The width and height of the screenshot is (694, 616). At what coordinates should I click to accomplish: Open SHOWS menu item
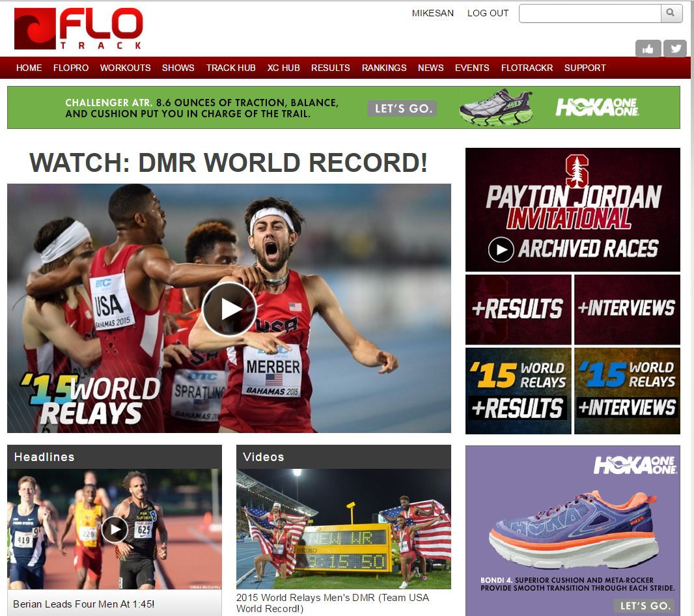tap(178, 68)
